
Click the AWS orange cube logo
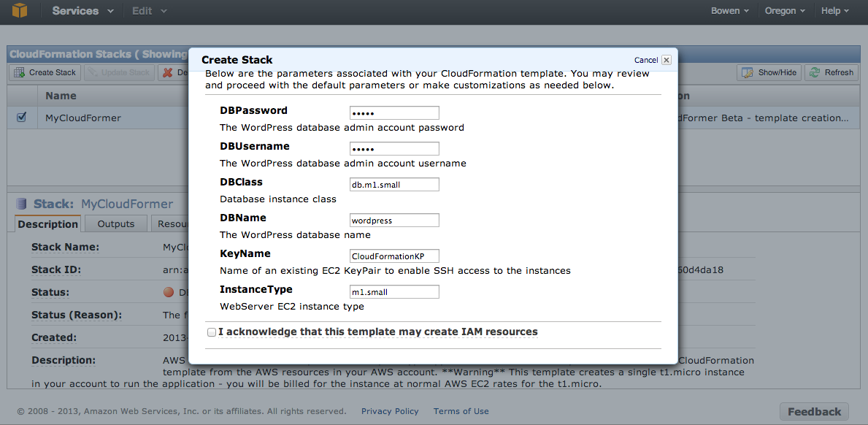click(20, 10)
